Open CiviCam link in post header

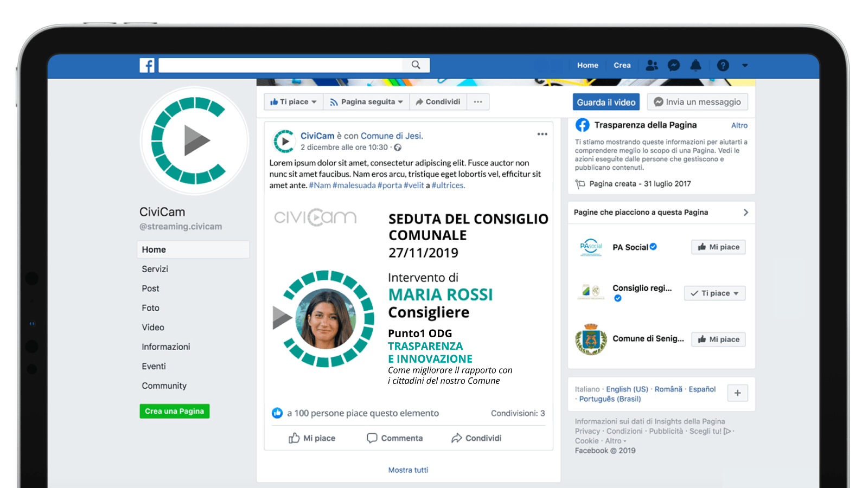point(317,136)
